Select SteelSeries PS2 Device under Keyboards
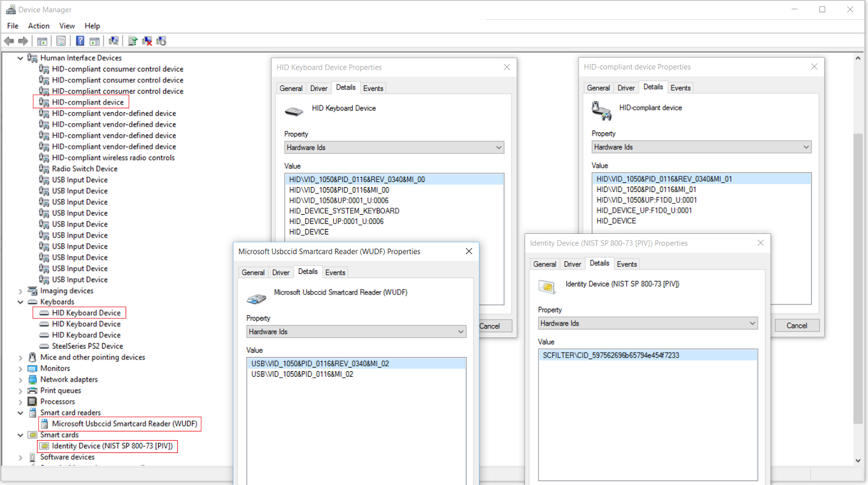 (87, 347)
